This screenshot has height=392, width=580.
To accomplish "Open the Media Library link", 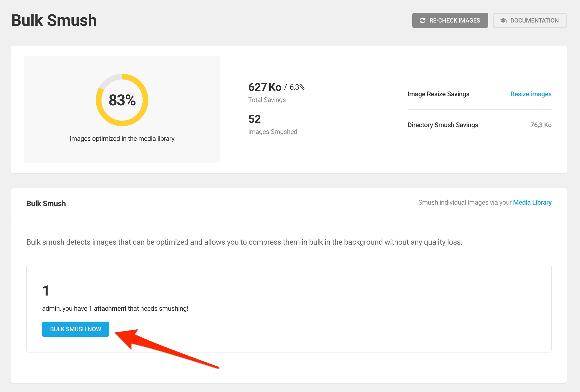I will click(x=532, y=202).
